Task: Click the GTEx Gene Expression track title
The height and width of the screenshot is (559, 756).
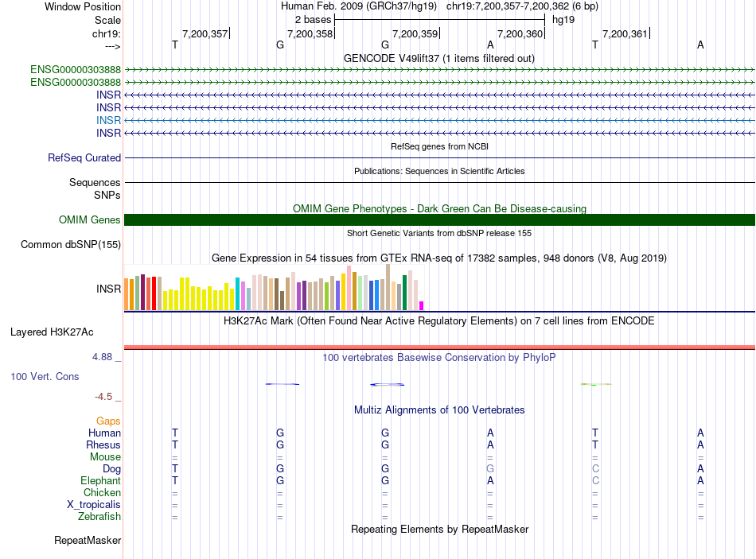Action: (439, 258)
